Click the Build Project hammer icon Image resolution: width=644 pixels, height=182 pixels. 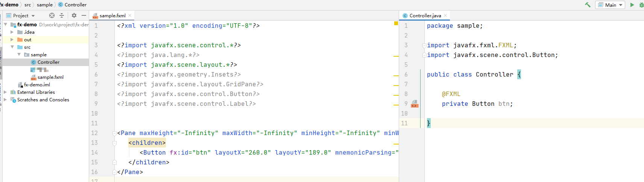tap(588, 5)
